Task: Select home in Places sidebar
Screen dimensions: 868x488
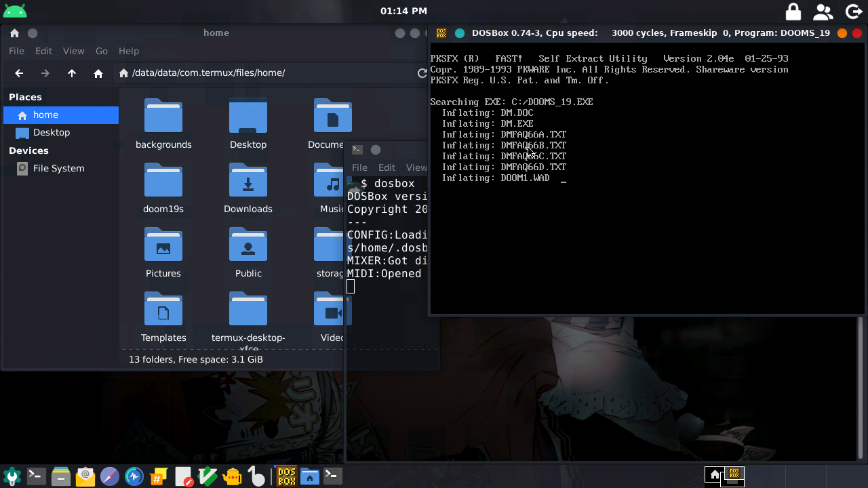Action: tap(61, 115)
